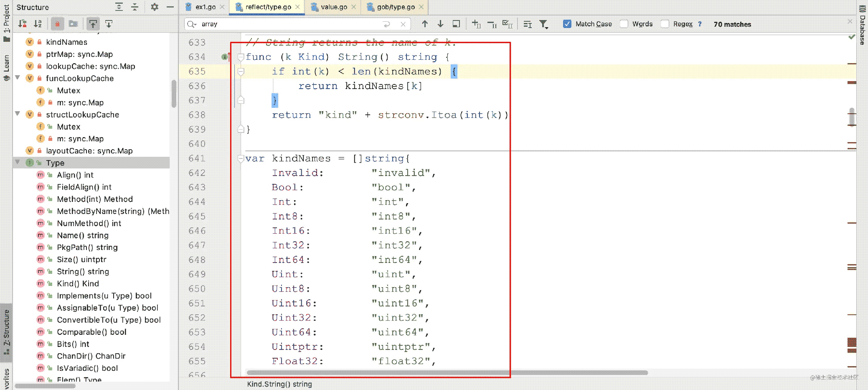This screenshot has height=390, width=868.
Task: Open the Database side panel
Action: [863, 25]
